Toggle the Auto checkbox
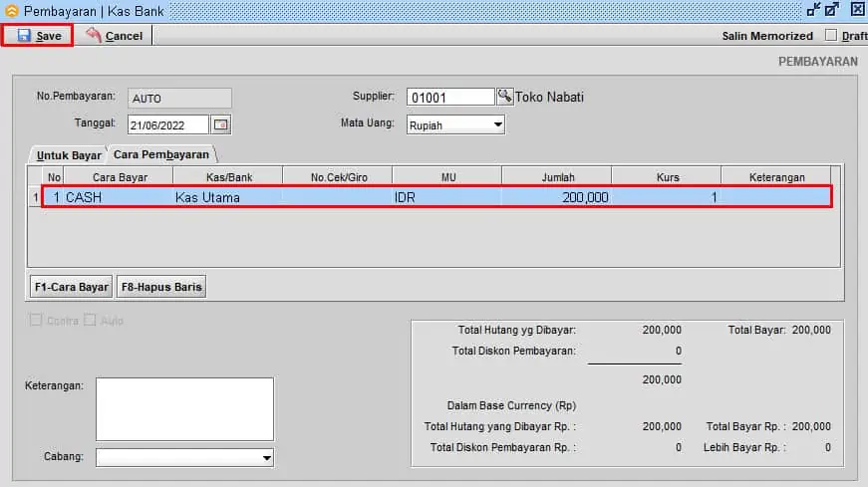Viewport: 868px width, 487px height. pos(90,320)
